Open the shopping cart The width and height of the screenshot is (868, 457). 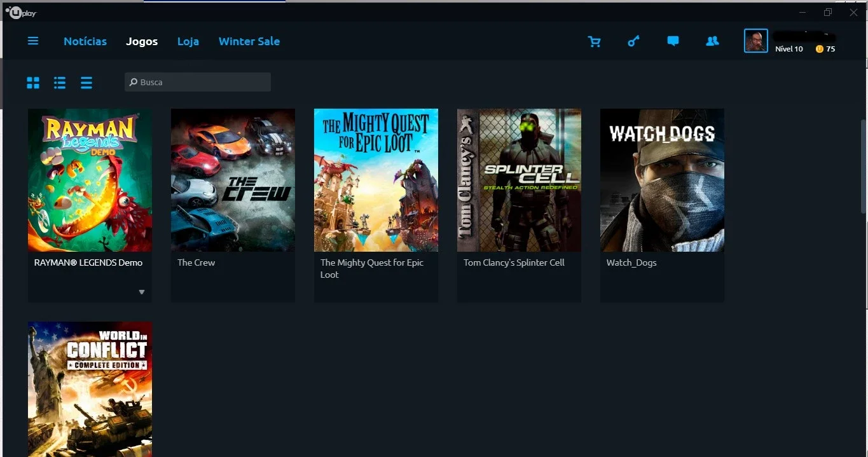(x=595, y=41)
